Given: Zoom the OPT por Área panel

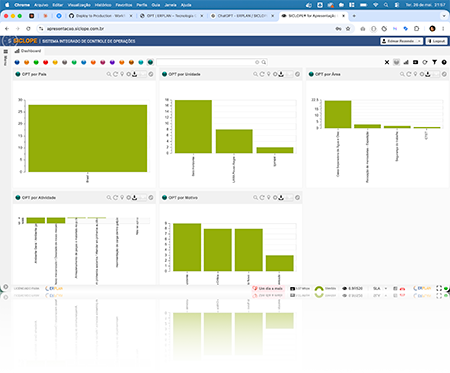Looking at the screenshot, I should pyautogui.click(x=402, y=74).
